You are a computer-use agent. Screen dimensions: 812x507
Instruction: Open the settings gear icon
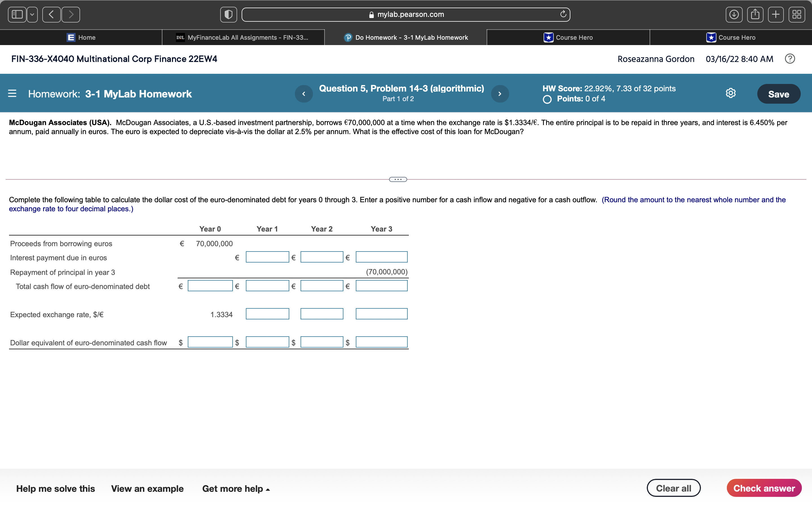[x=731, y=93]
